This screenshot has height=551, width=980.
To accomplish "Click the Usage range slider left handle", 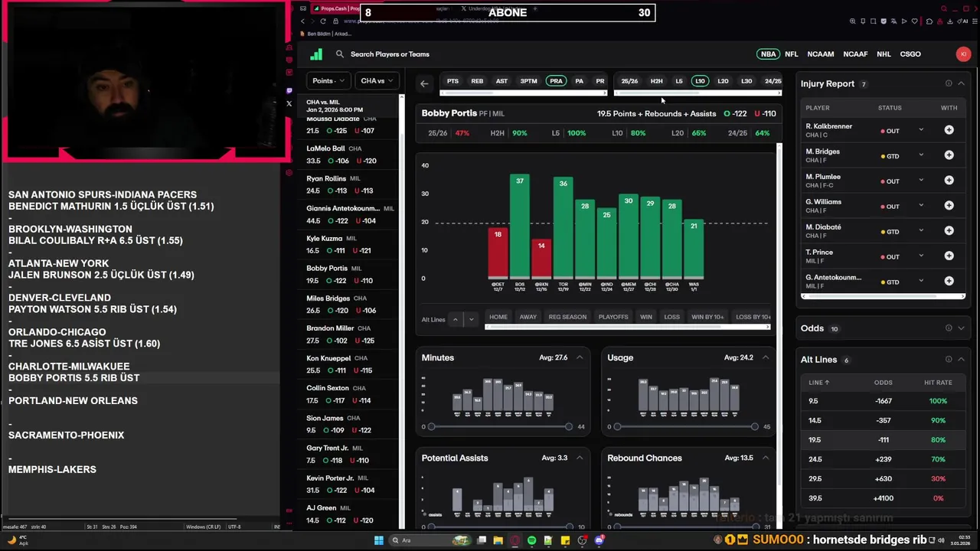I will tap(617, 426).
